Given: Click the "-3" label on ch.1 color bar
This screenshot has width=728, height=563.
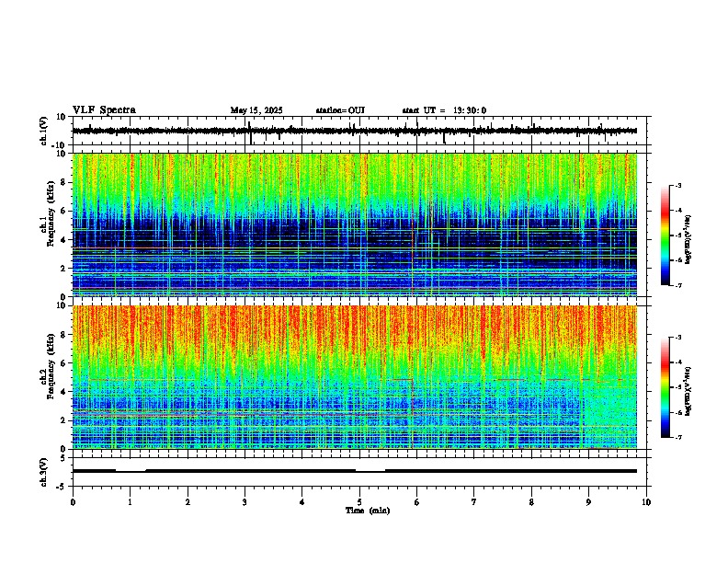Looking at the screenshot, I should tap(678, 185).
